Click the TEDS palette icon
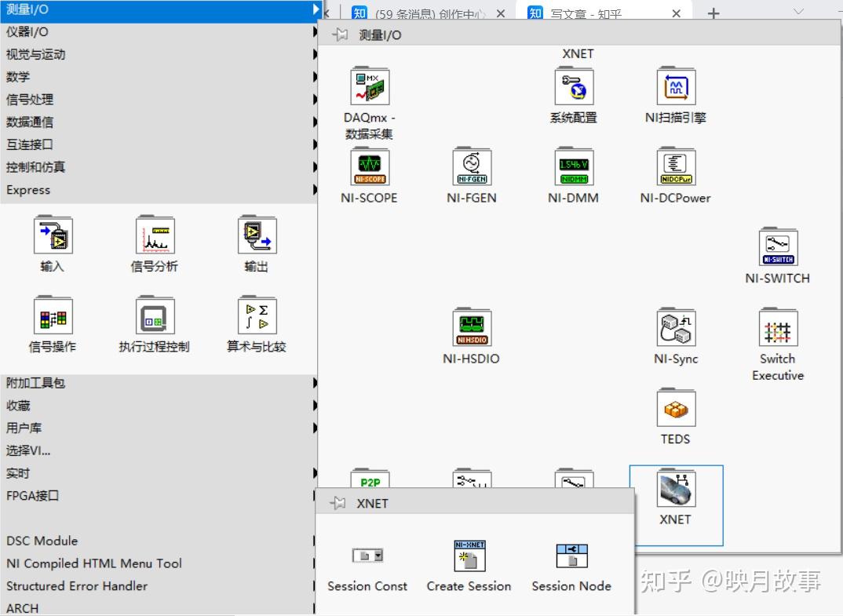The height and width of the screenshot is (616, 843). (675, 408)
